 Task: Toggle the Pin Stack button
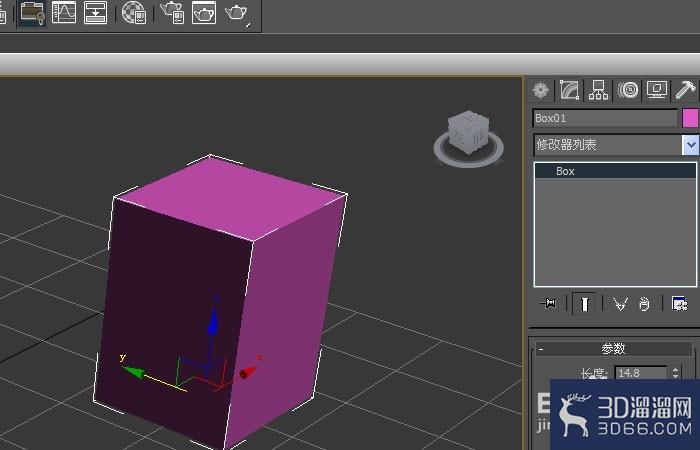(x=549, y=304)
